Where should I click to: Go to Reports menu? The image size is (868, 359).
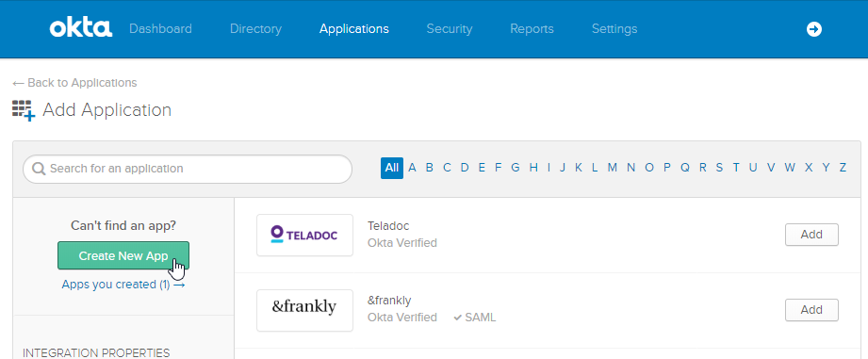(x=532, y=29)
